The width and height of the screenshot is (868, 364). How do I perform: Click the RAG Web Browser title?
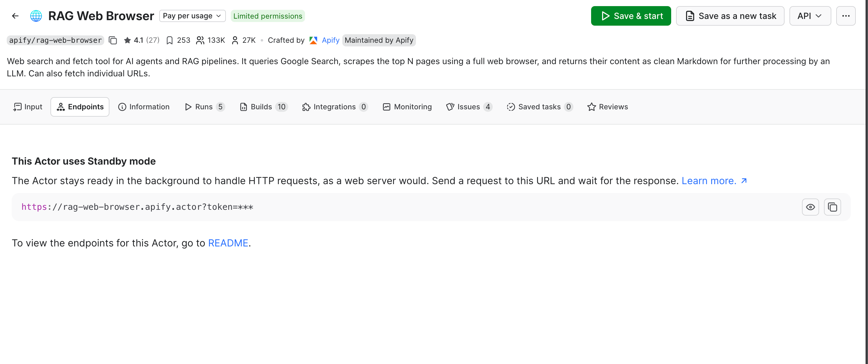101,16
